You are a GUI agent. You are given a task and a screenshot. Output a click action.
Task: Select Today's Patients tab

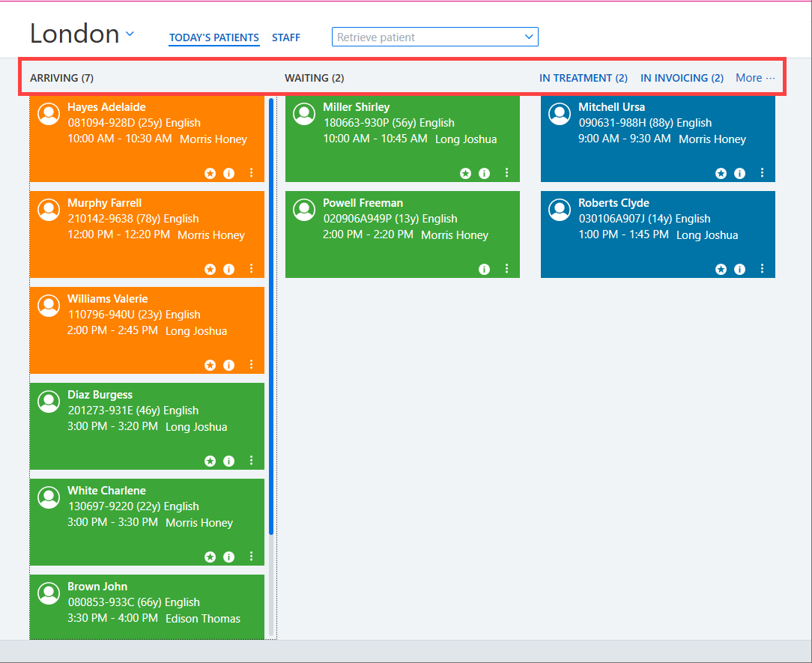point(214,37)
